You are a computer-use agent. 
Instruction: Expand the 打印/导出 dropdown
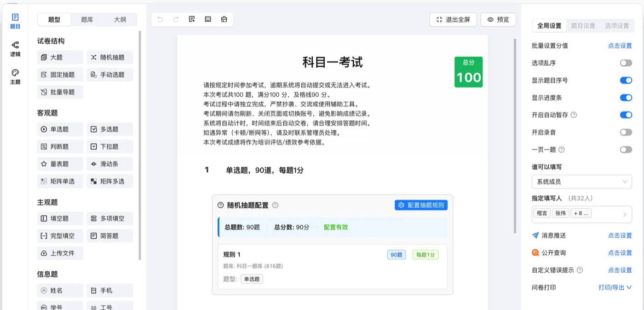[615, 287]
